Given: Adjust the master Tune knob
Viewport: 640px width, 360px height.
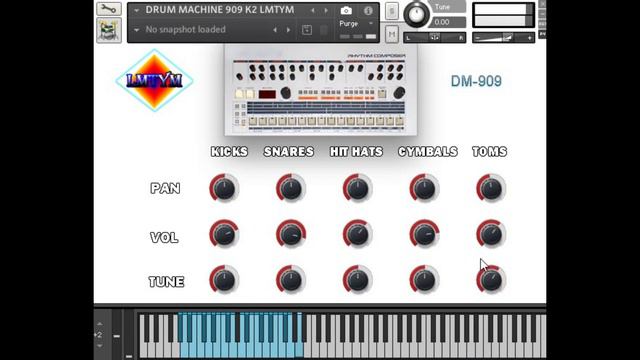Looking at the screenshot, I should click(x=416, y=15).
